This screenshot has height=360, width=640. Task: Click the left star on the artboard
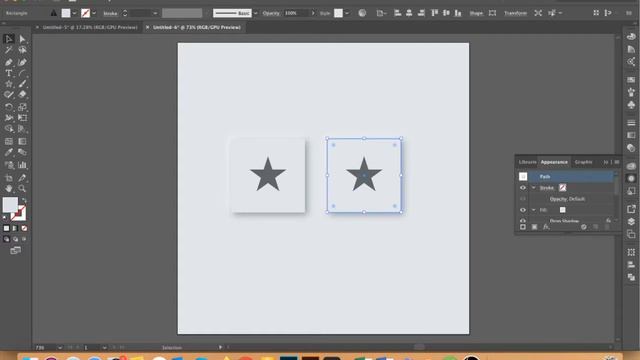tap(268, 174)
